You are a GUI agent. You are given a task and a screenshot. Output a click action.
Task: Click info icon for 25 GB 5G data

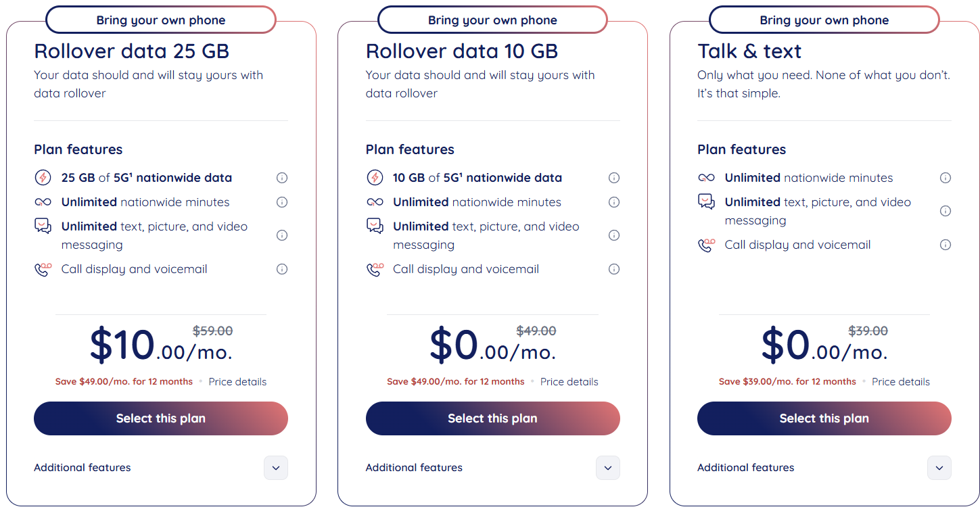coord(282,178)
